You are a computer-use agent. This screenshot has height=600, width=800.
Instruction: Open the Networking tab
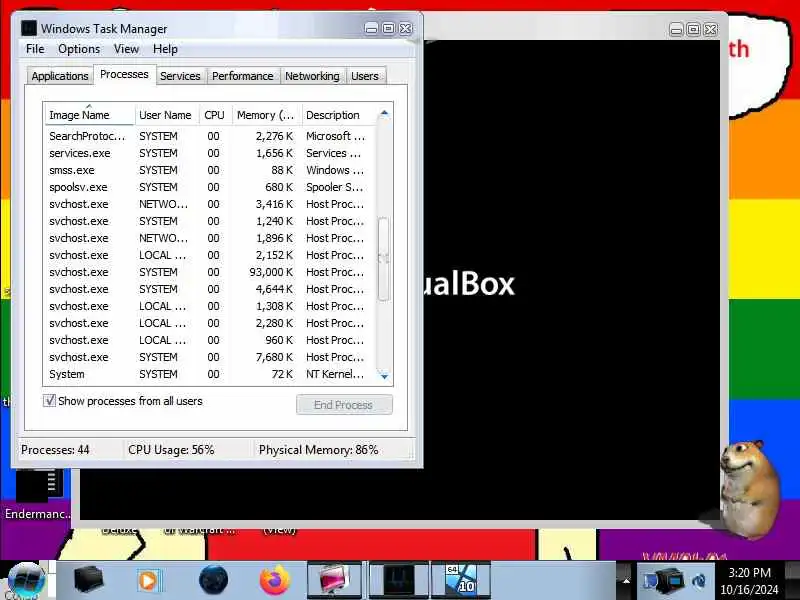tap(312, 76)
